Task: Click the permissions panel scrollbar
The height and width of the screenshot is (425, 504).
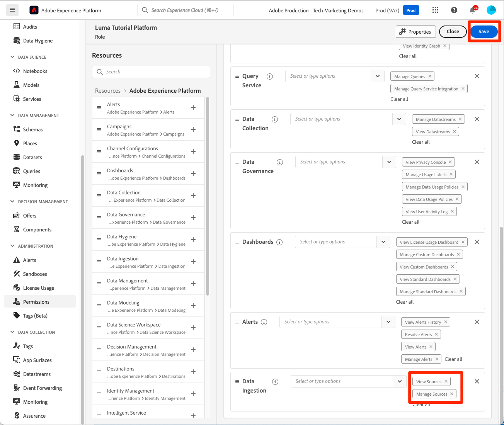Action: 502,323
